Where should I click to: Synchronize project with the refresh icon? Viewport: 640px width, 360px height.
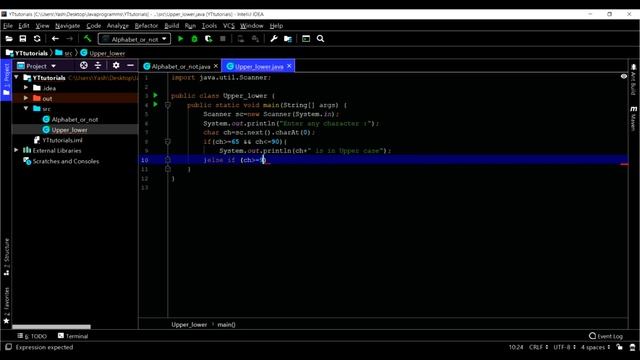(37, 39)
